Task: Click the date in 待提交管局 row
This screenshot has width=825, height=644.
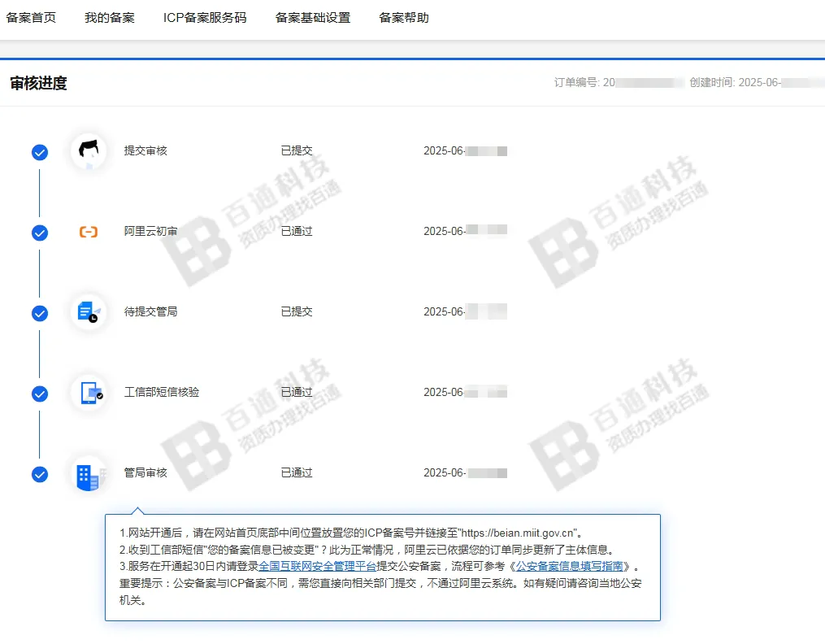Action: pyautogui.click(x=465, y=311)
